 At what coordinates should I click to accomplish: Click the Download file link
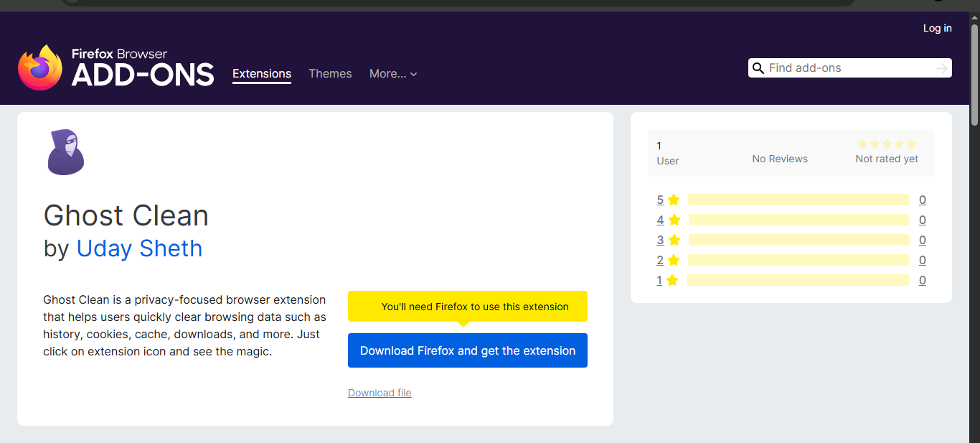[380, 393]
